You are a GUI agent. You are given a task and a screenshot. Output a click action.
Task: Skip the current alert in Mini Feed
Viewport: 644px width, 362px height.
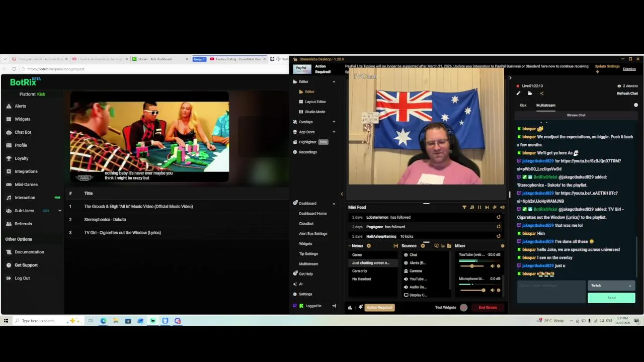(487, 207)
